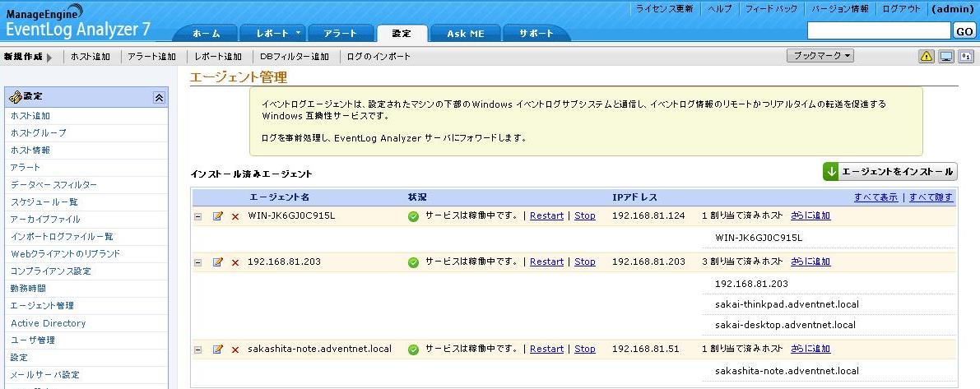Image resolution: width=980 pixels, height=389 pixels.
Task: Click the arrow next to 新規作成
Action: (x=49, y=57)
